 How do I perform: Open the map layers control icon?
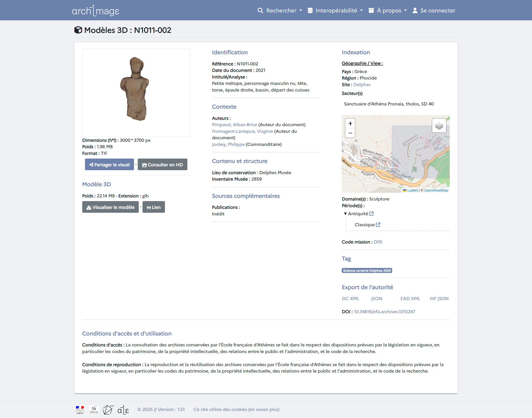click(439, 126)
